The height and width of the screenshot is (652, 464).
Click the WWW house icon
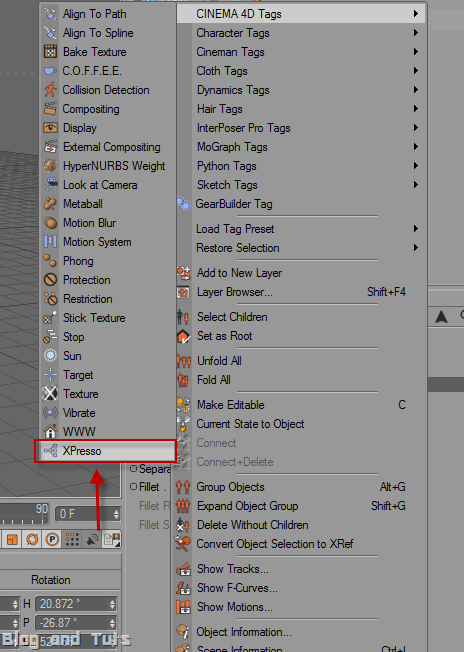[x=50, y=432]
